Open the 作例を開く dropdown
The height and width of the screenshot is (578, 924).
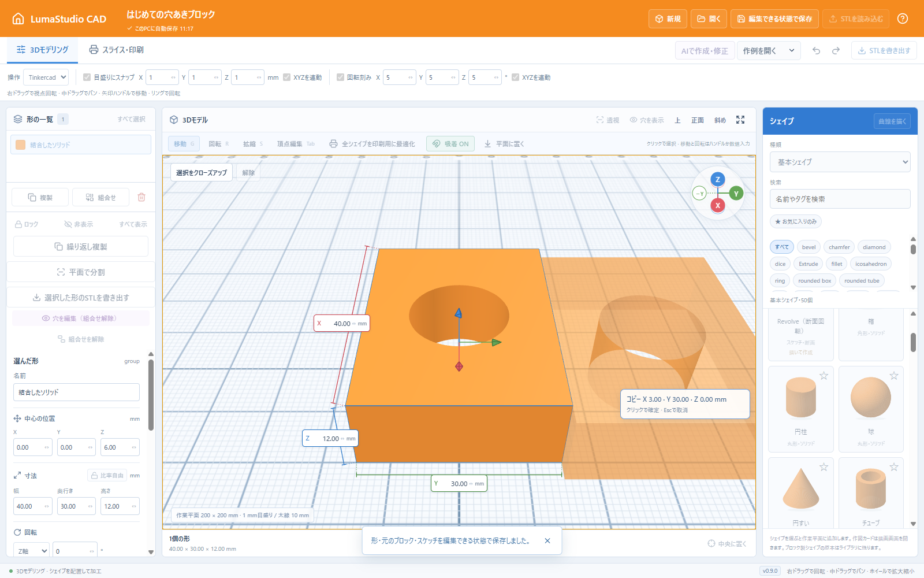click(769, 51)
